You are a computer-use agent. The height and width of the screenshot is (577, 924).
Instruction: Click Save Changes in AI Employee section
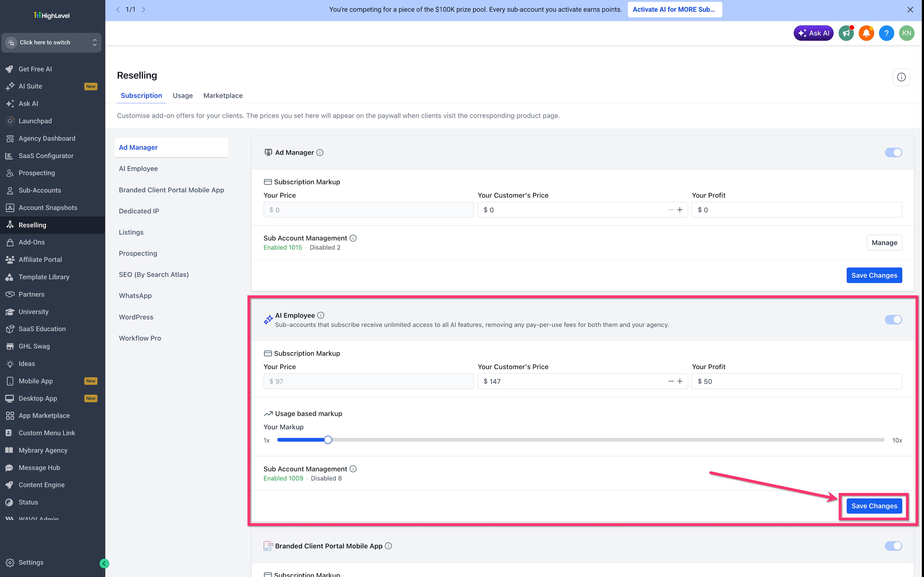(874, 506)
